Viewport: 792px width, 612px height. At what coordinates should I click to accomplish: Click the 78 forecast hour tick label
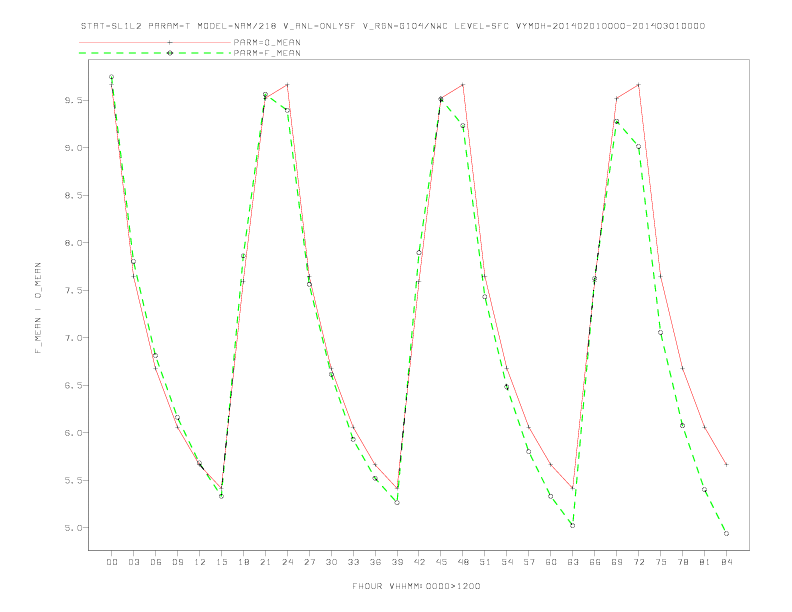click(682, 562)
